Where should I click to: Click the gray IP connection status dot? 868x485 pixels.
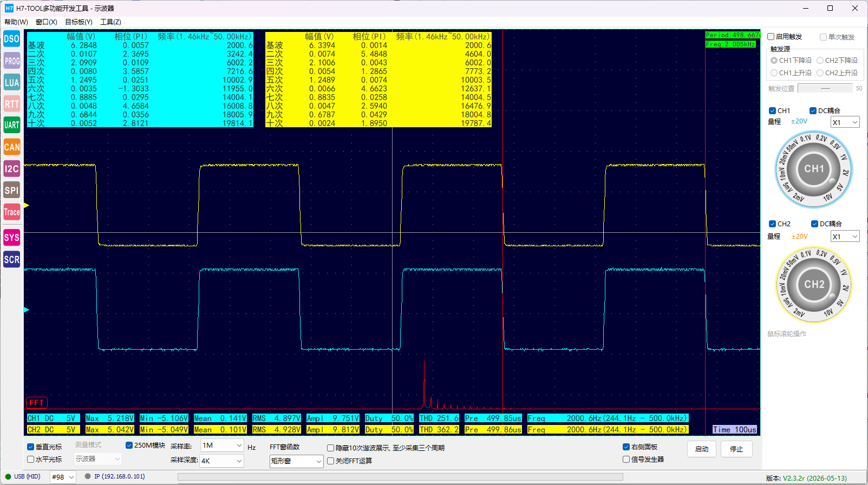tap(88, 476)
